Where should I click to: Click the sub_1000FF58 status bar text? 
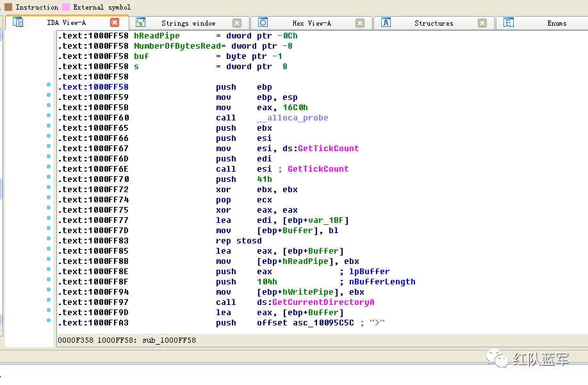(x=168, y=340)
